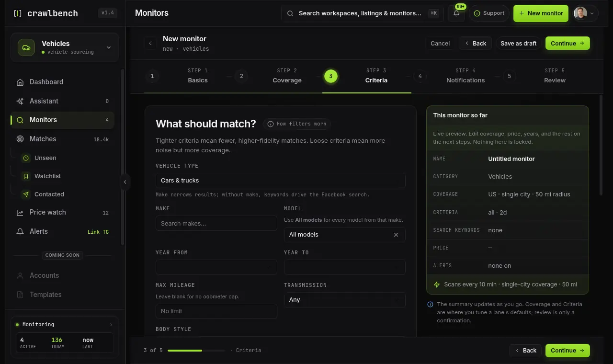613x364 pixels.
Task: Open the user avatar menu
Action: 586,13
